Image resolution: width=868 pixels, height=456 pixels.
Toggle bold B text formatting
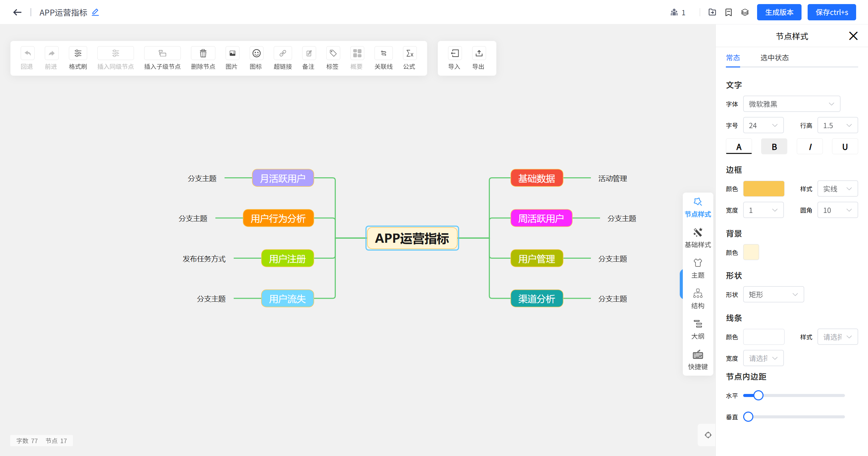[x=774, y=147]
